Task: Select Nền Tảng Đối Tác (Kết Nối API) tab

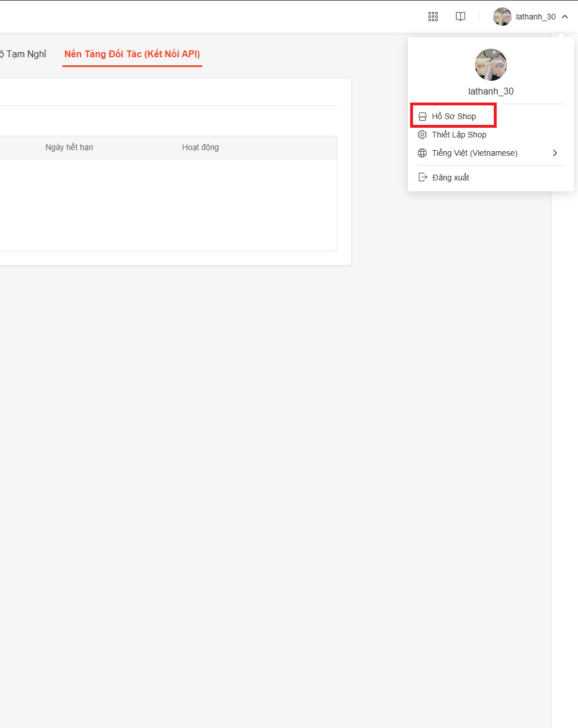Action: pyautogui.click(x=132, y=54)
